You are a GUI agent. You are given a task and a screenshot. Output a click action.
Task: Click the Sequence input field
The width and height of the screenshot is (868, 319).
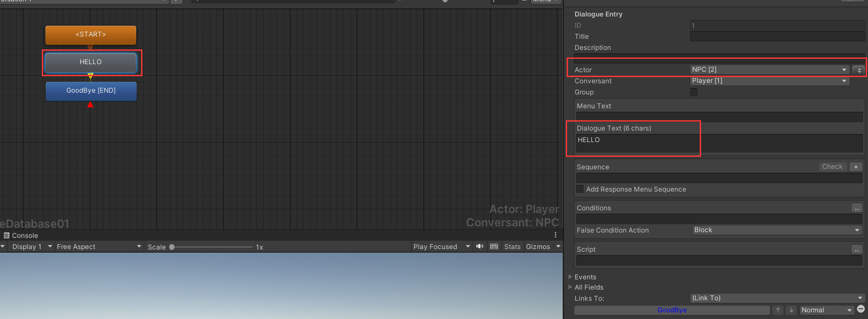719,178
